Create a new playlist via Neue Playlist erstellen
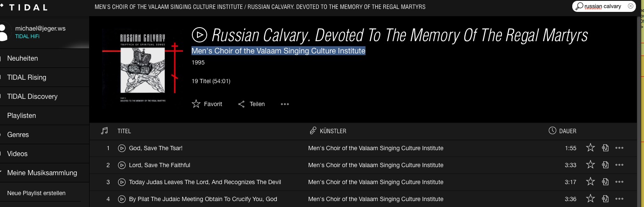The height and width of the screenshot is (207, 644). pyautogui.click(x=37, y=193)
